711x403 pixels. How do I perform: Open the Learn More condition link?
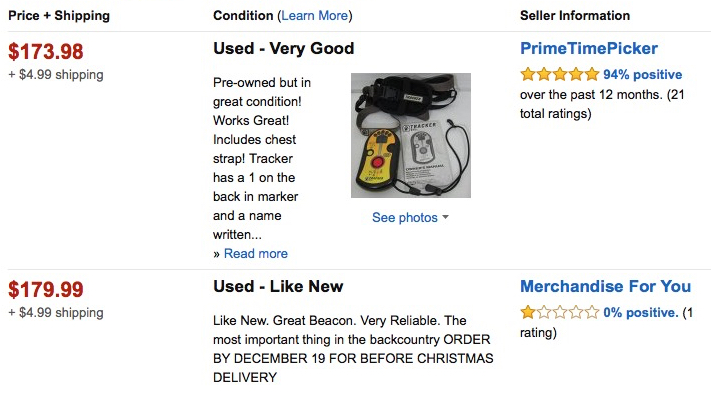click(315, 15)
